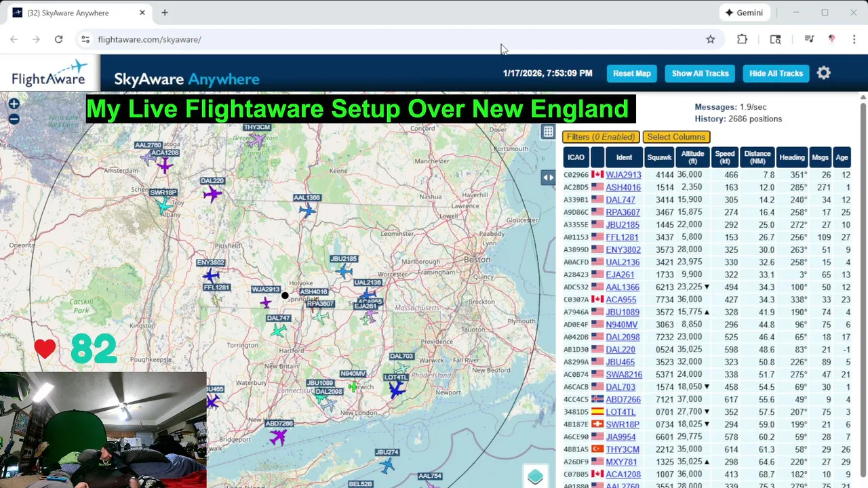Image resolution: width=868 pixels, height=488 pixels.
Task: Sort table by Altitude column
Action: [x=693, y=157]
